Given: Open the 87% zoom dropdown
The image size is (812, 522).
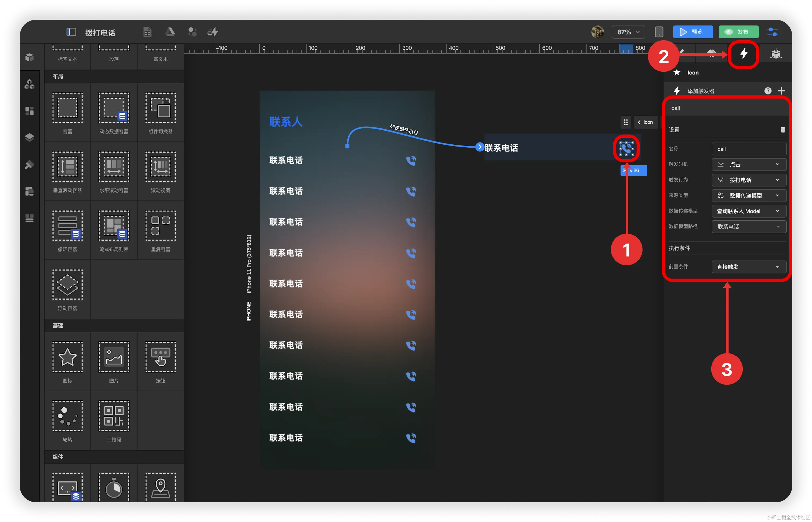Looking at the screenshot, I should pos(628,32).
